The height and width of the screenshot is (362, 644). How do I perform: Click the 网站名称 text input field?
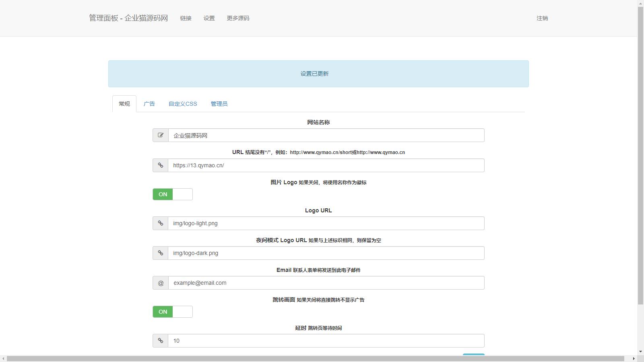pyautogui.click(x=326, y=136)
